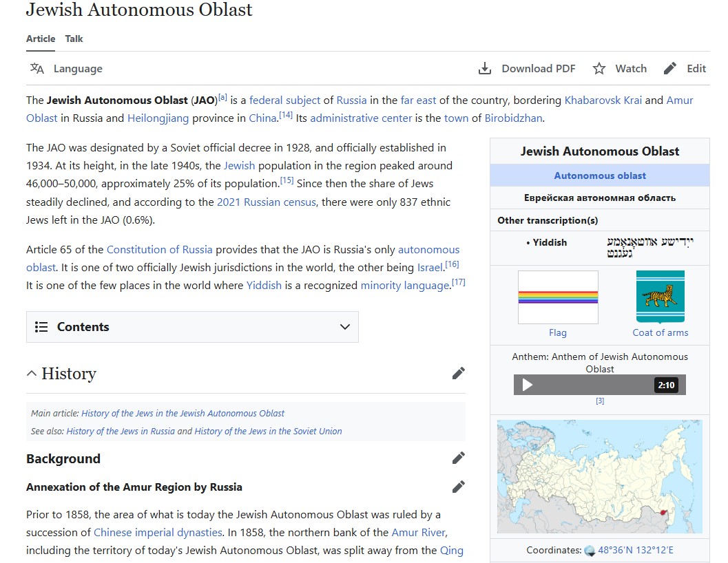This screenshot has width=728, height=563.
Task: Follow the Amur River link
Action: (418, 533)
